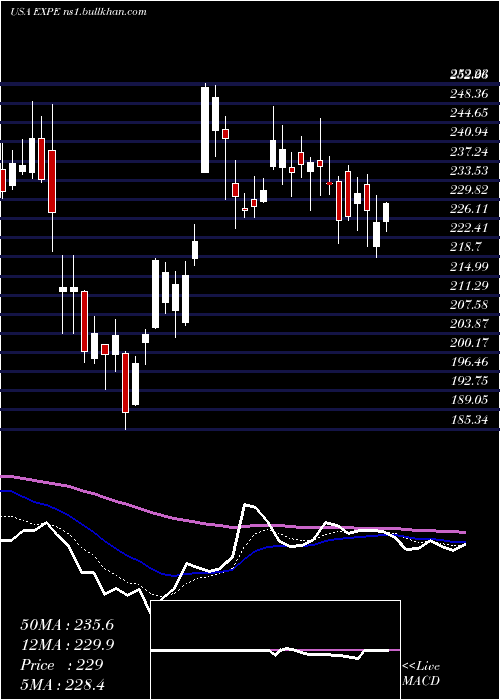The image size is (500, 700).
Task: Click the 214.99 price axis label
Action: (468, 267)
